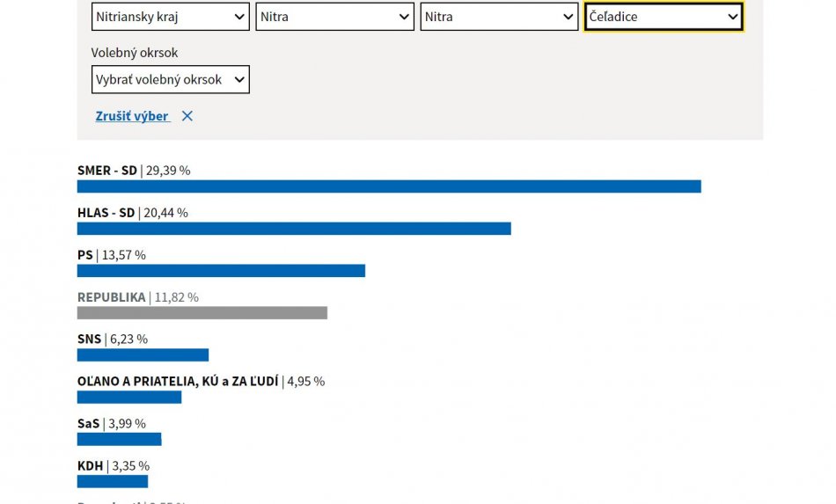Select the PS blue result bar
836x504 pixels.
(x=221, y=271)
